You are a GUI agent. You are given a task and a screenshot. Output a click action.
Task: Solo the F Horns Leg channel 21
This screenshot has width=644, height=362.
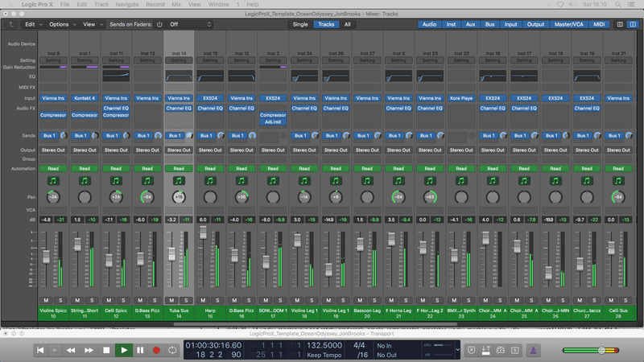(x=406, y=300)
